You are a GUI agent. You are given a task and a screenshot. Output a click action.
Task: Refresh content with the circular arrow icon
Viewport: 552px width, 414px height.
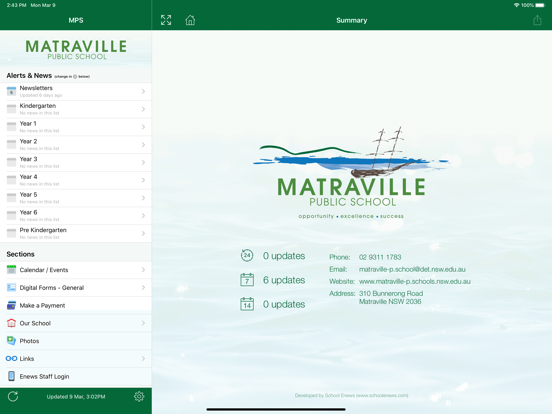[13, 396]
